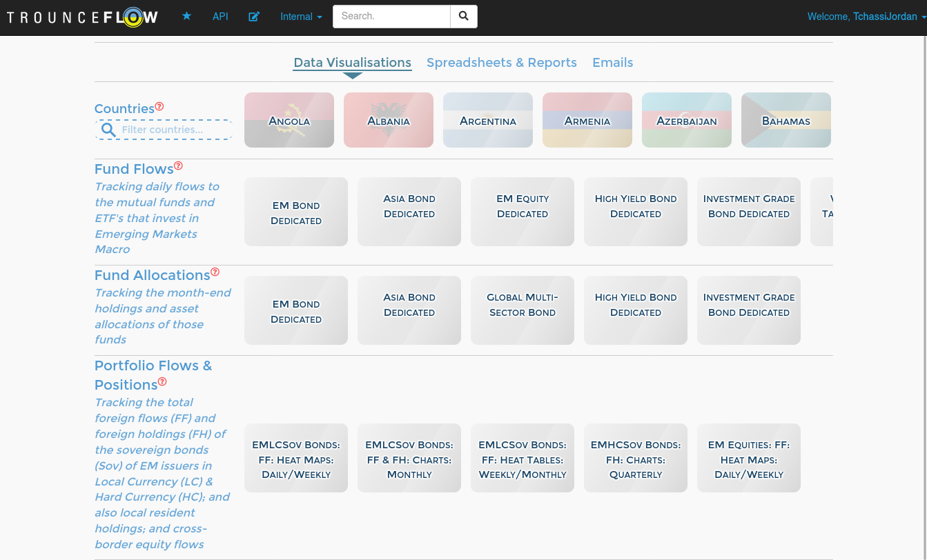The width and height of the screenshot is (927, 560).
Task: Select the Data Visualisations tab
Action: point(352,62)
